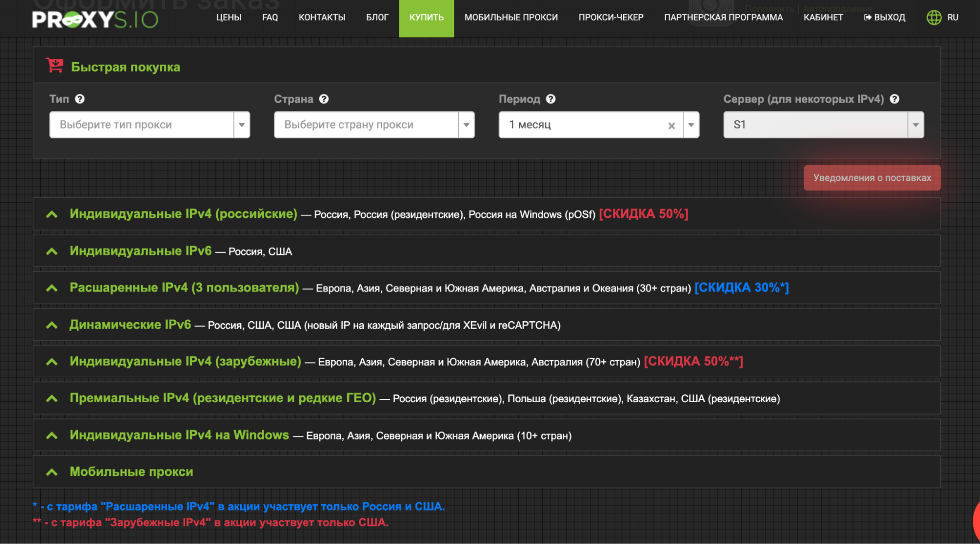
Task: Switch language via RU label
Action: [953, 17]
